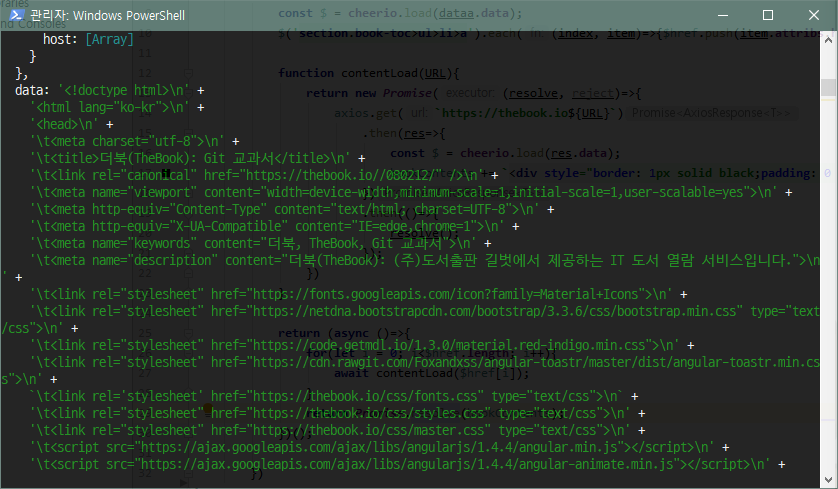
Task: Click the '관리자: Windows PowerShell' title text
Action: [x=107, y=15]
